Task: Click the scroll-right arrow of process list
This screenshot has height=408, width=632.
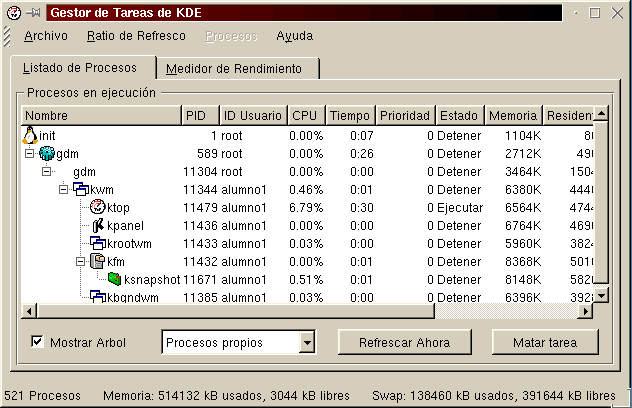Action: pyautogui.click(x=586, y=311)
